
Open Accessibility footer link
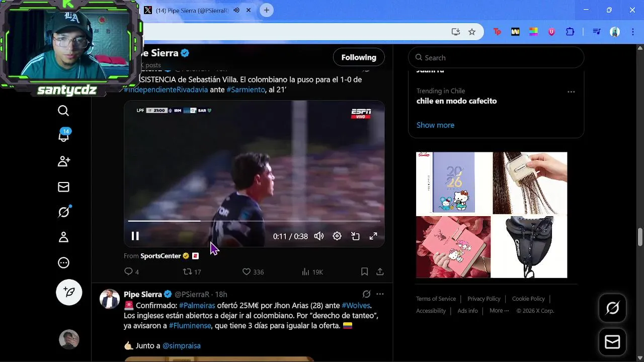pos(431,311)
